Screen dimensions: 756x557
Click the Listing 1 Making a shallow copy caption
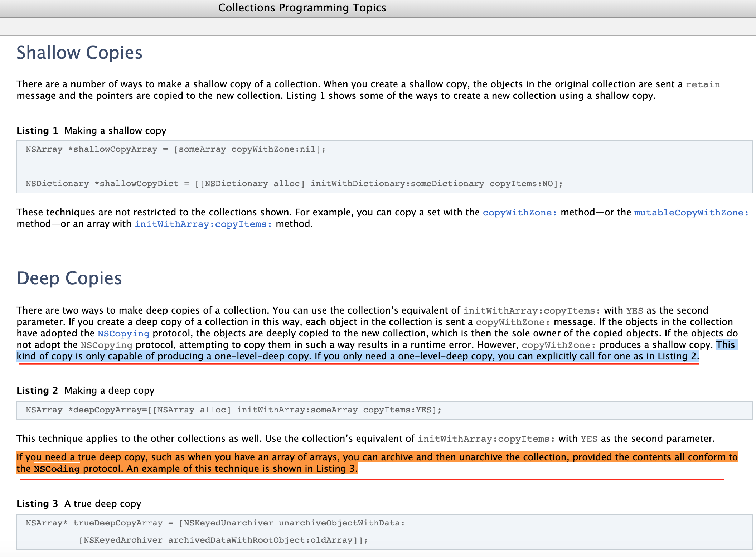[91, 131]
